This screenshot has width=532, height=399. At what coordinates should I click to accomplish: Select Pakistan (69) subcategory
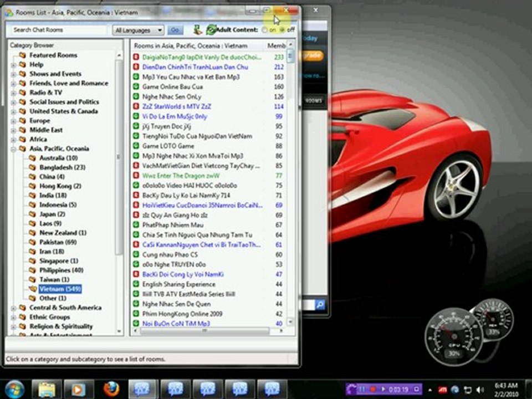click(x=58, y=242)
